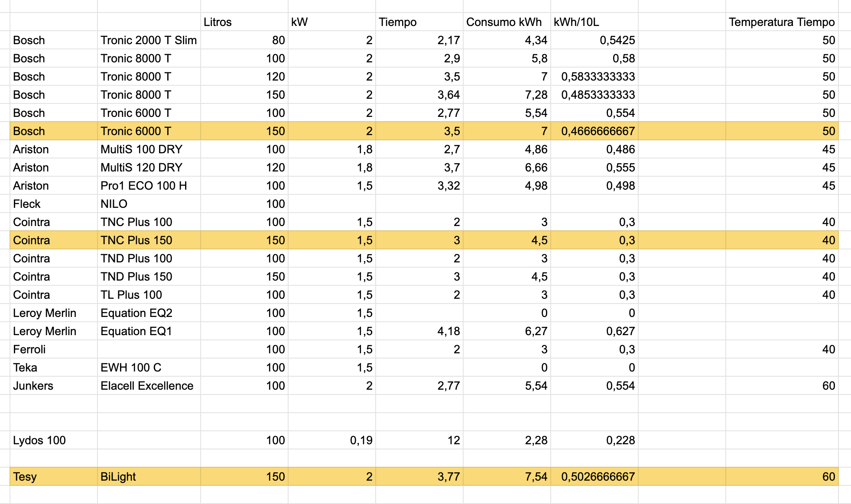Click the 4,98 consumption cell
Screen dimensions: 851x504
507,186
